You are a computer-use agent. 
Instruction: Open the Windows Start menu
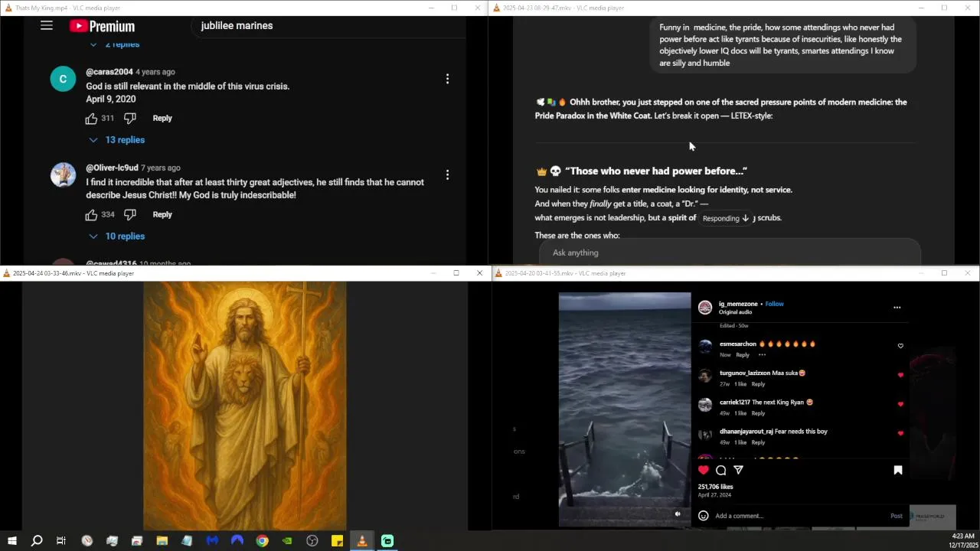[x=11, y=541]
